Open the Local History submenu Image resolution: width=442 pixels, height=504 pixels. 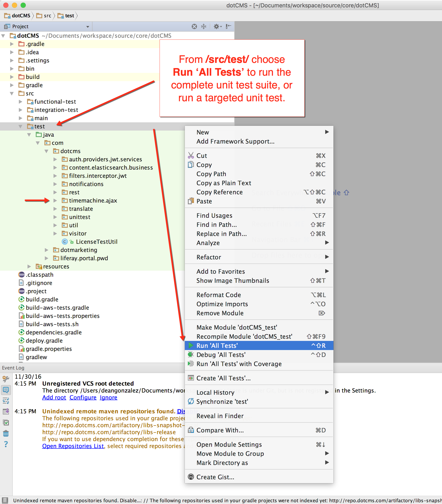pyautogui.click(x=259, y=392)
